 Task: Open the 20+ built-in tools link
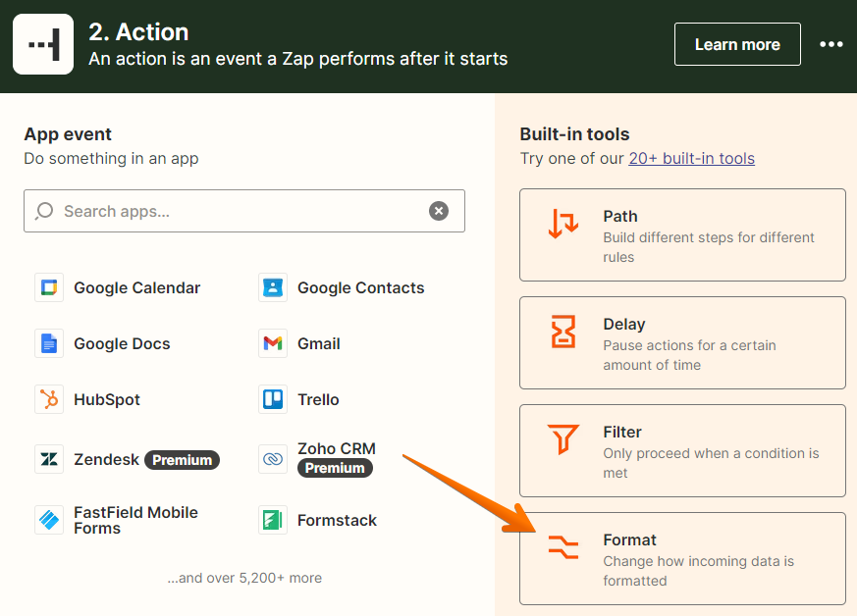[691, 158]
